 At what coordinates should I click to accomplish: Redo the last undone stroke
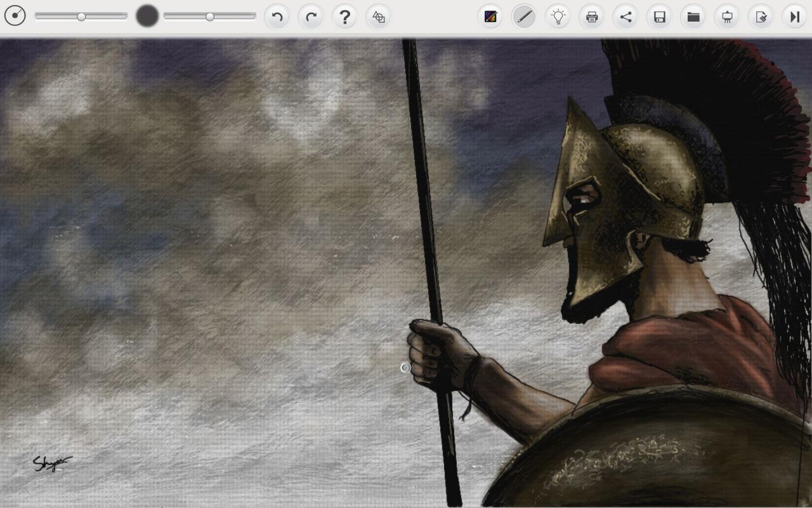pos(311,17)
